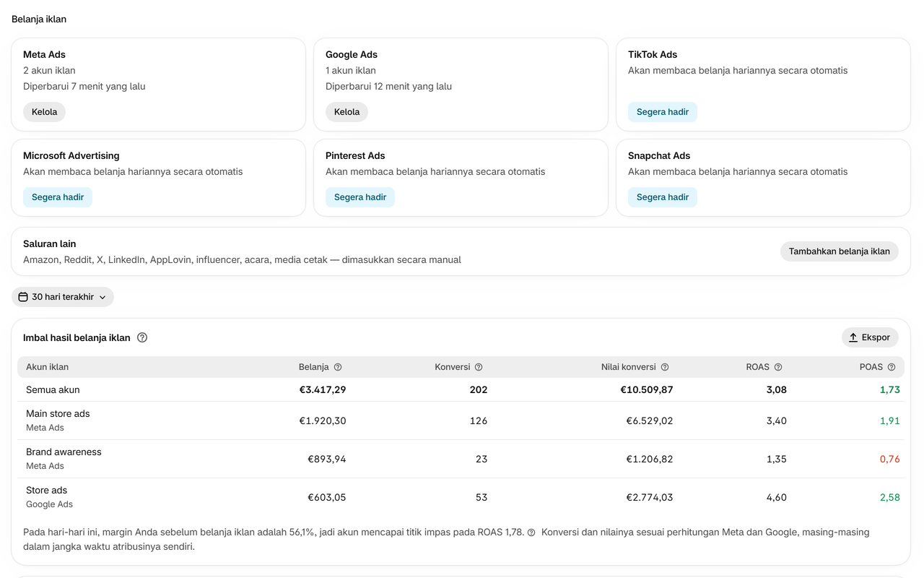Click the total spend €3.417,29
The width and height of the screenshot is (924, 578).
pos(323,389)
